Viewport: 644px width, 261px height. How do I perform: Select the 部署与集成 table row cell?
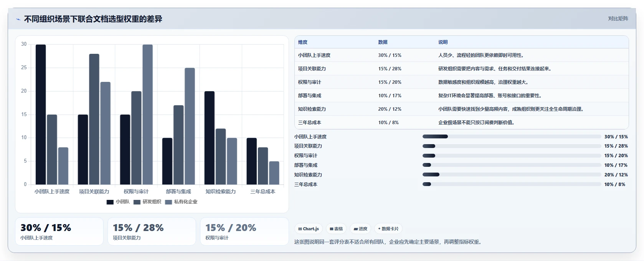pos(310,96)
